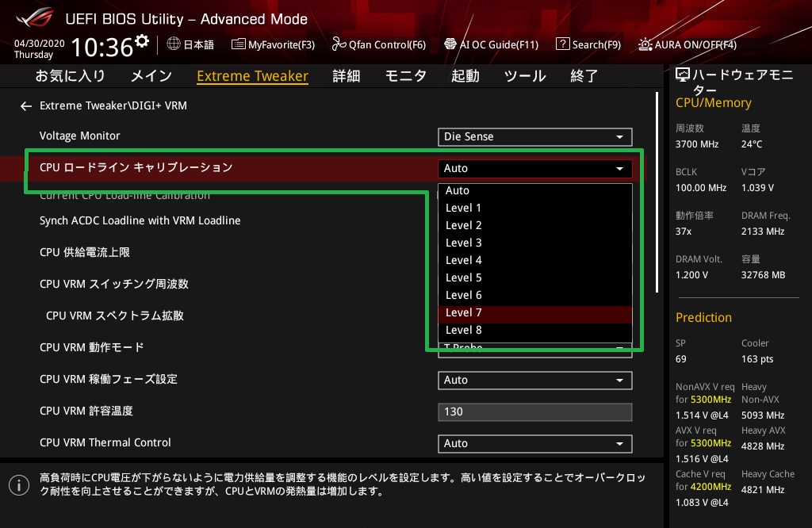This screenshot has height=528, width=812.
Task: Select Level 3 option
Action: coord(535,243)
